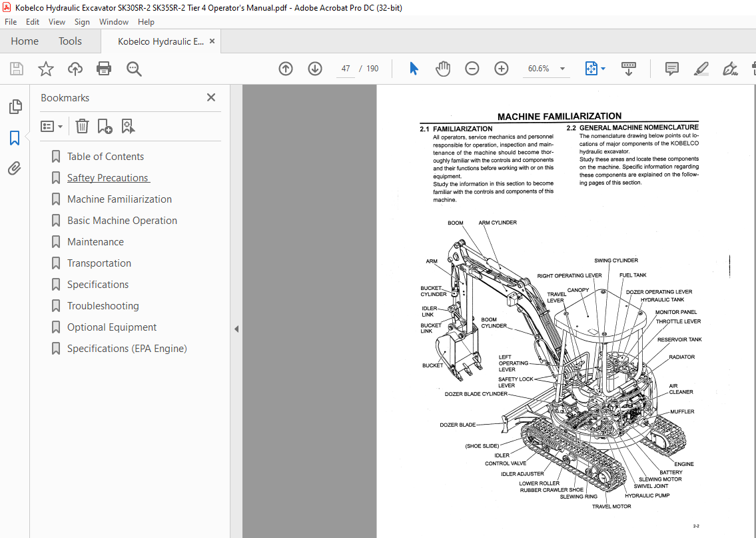Toggle the bookmarks panel icon

(15, 138)
